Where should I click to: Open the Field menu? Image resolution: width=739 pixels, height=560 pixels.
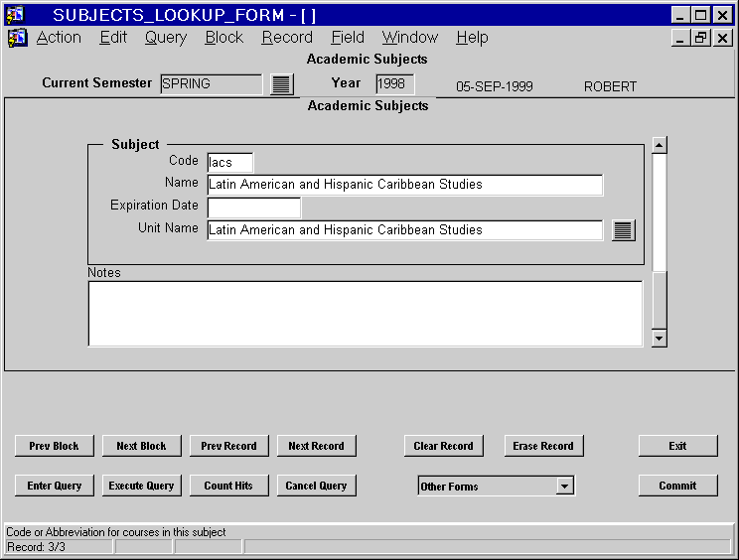coord(348,37)
